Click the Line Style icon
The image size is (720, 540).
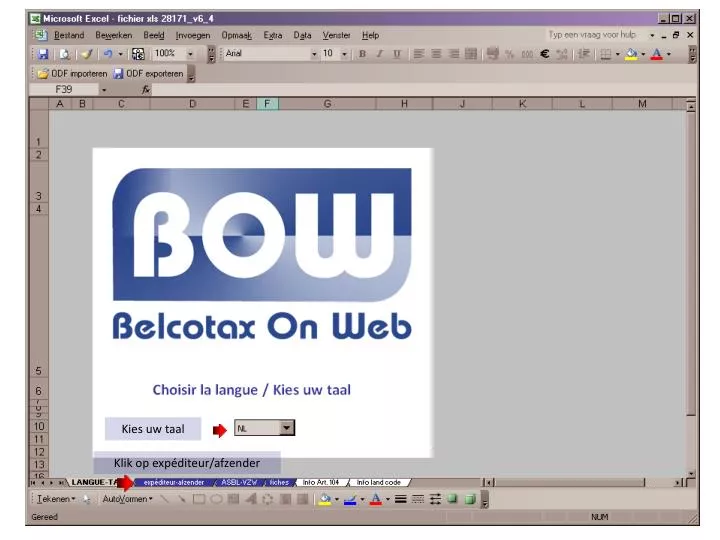pos(400,499)
